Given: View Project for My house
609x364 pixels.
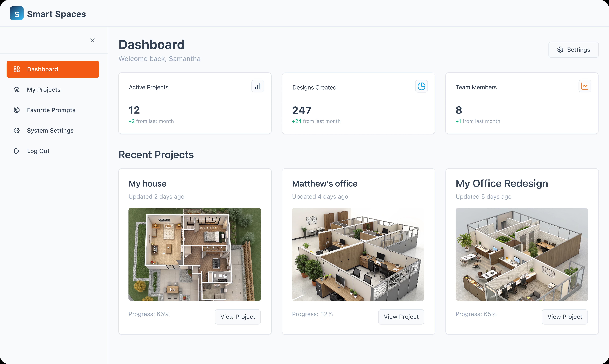Looking at the screenshot, I should tap(237, 317).
